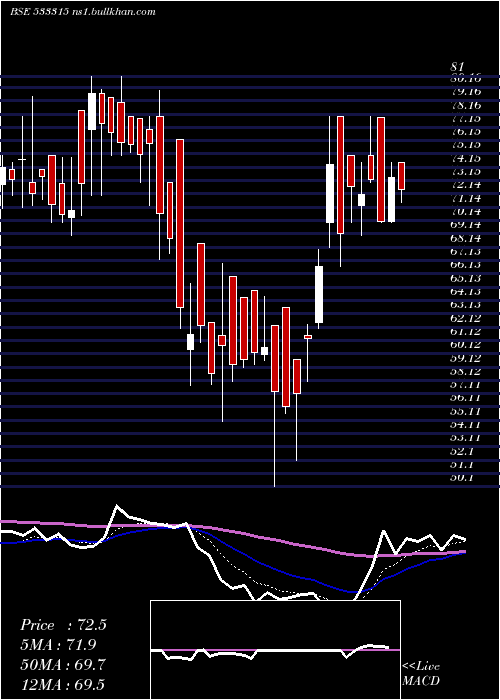The image size is (500, 700).
Task: Click the 74.15 axis label
Action: point(465,158)
